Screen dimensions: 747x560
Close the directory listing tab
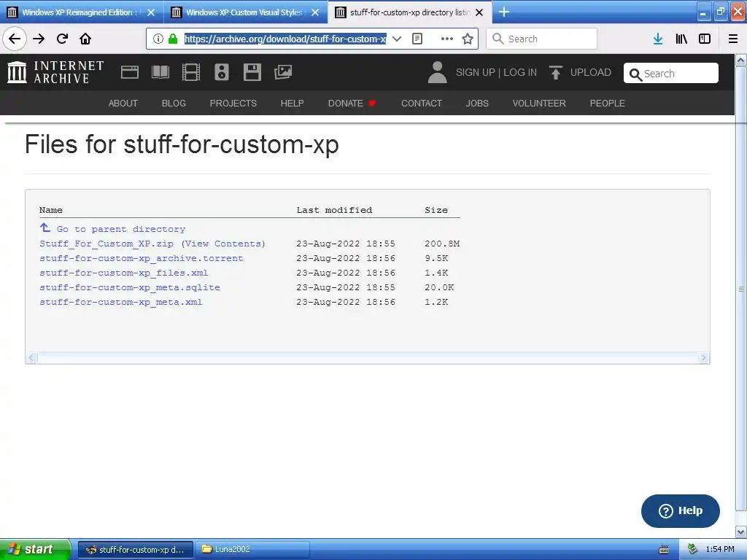(479, 12)
